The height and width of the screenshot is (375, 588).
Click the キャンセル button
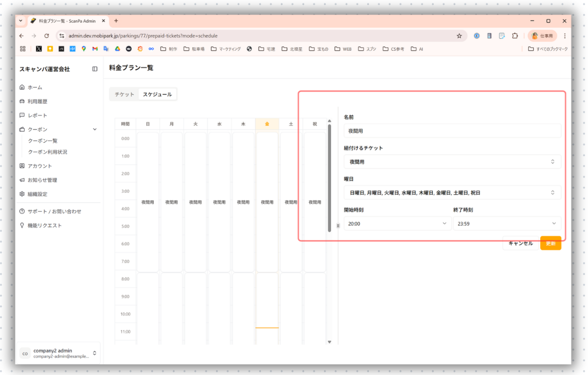520,243
